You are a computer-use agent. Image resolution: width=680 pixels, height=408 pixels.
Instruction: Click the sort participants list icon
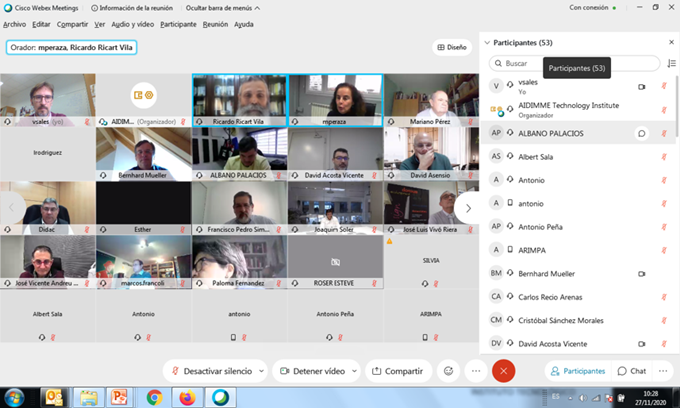[670, 63]
